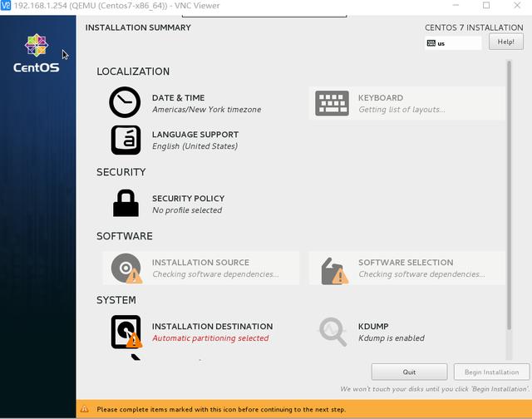This screenshot has width=532, height=419.
Task: Open the KEYBOARD settings label
Action: (381, 98)
